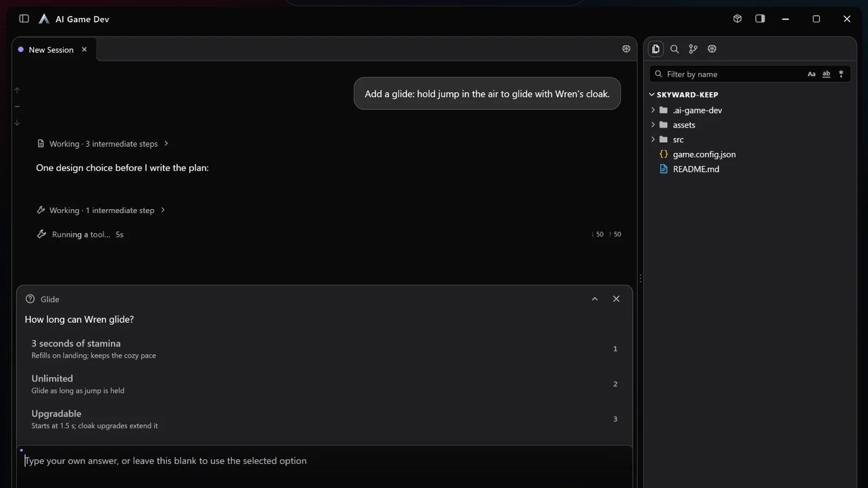Jump to previous message with up arrow
This screenshot has height=488, width=868.
pyautogui.click(x=17, y=90)
